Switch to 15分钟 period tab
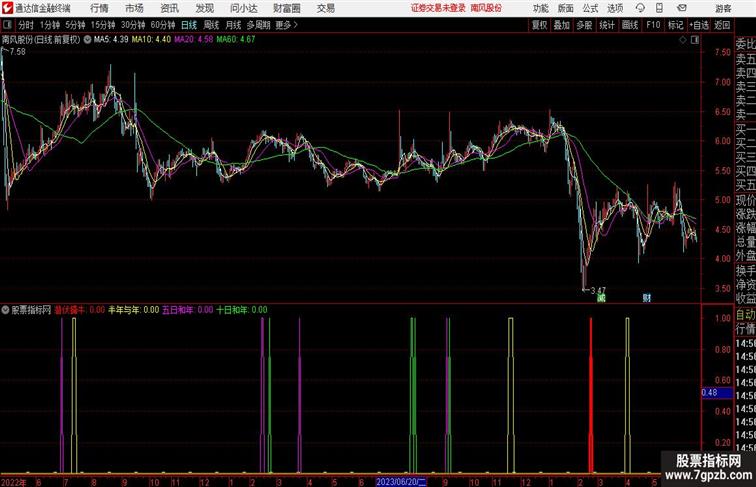Viewport: 756px width, 487px height. [103, 25]
